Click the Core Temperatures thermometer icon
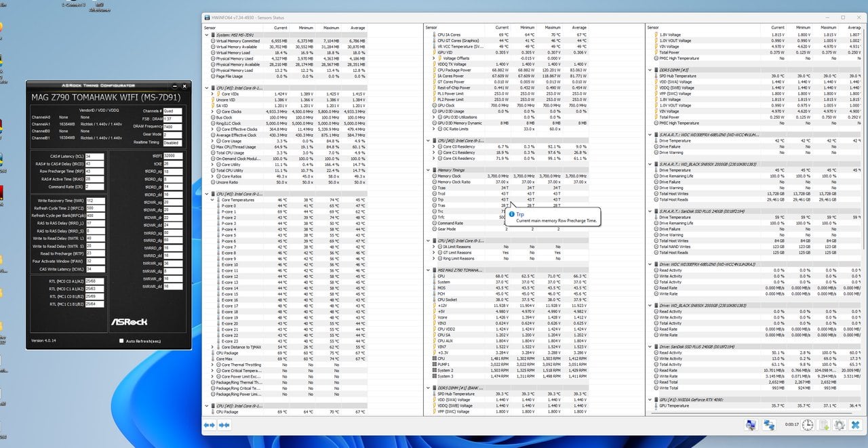The image size is (868, 448). 218,200
